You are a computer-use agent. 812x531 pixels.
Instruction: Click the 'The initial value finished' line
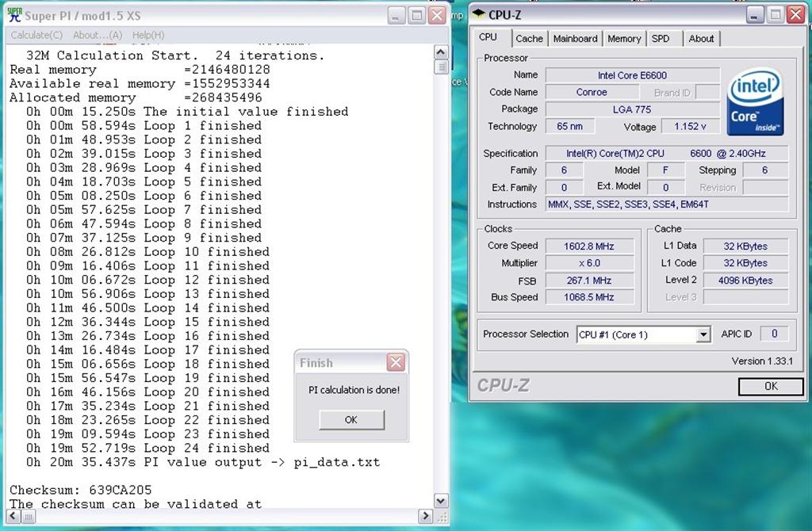187,111
